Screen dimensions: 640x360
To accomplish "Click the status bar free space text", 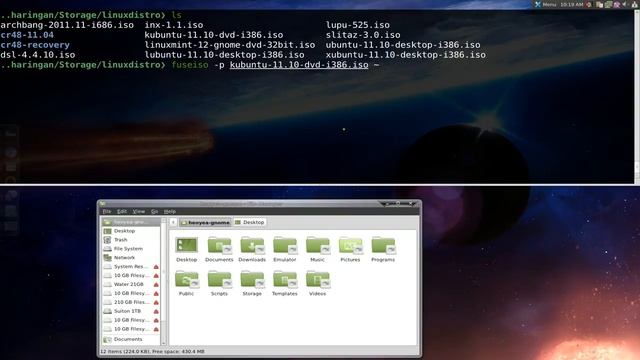I will 179,351.
